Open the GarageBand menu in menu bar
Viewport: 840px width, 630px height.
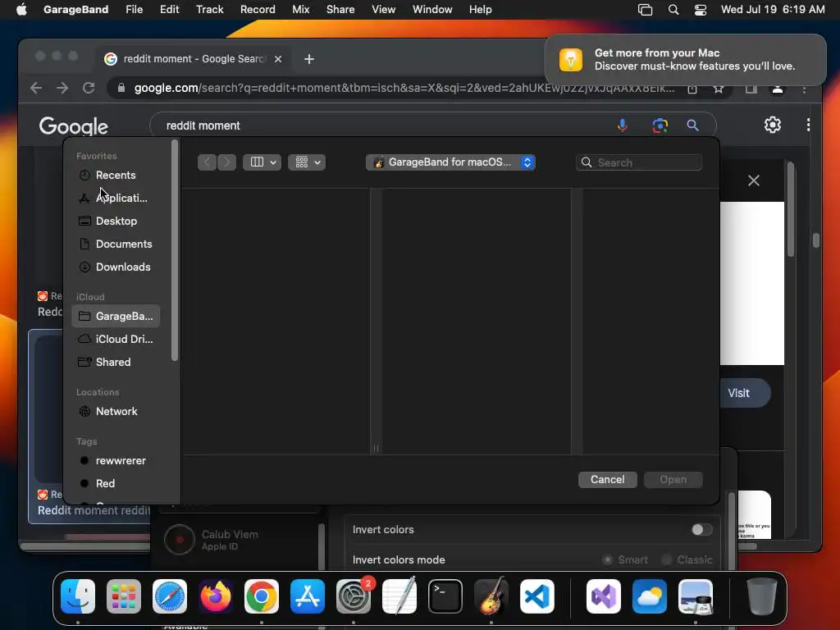pos(75,10)
